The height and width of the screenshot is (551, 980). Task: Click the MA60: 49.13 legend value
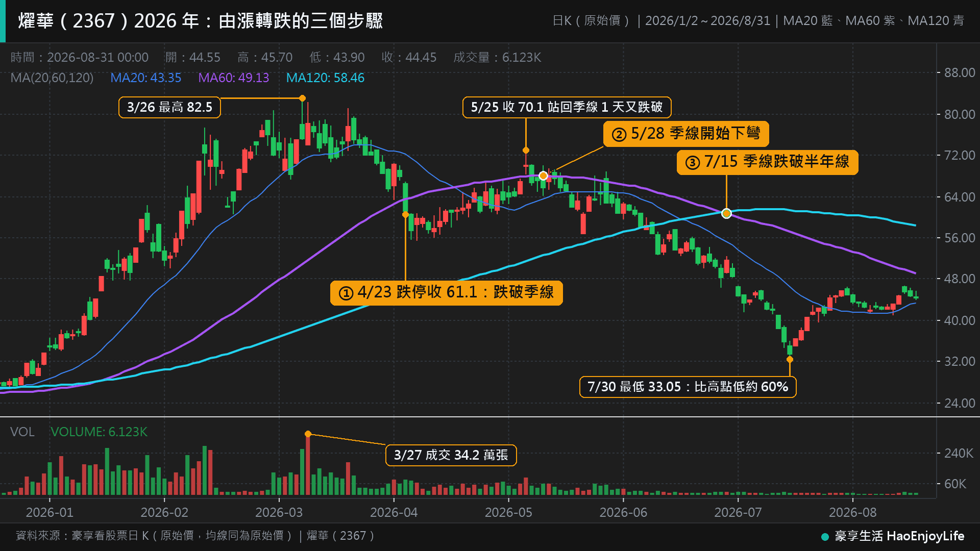pos(233,78)
